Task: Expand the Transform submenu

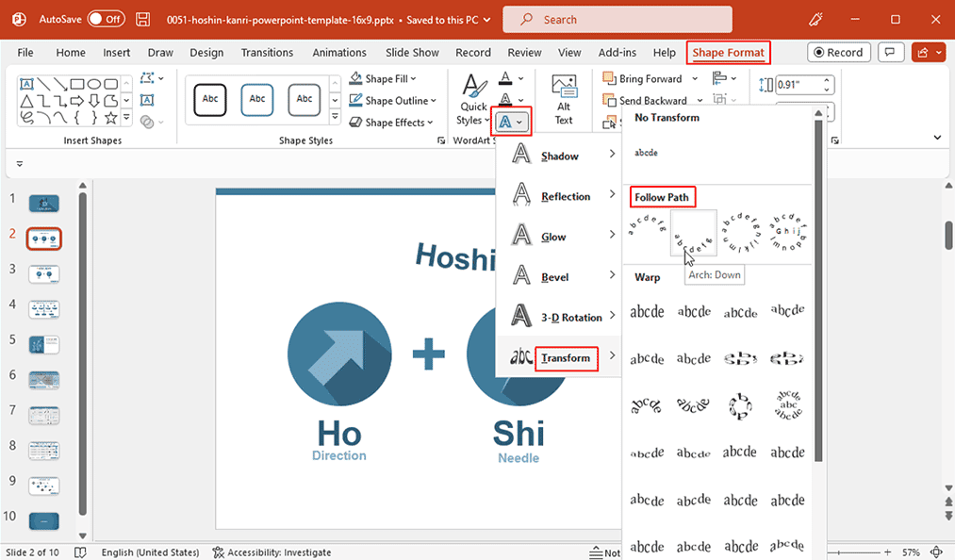Action: (x=566, y=358)
